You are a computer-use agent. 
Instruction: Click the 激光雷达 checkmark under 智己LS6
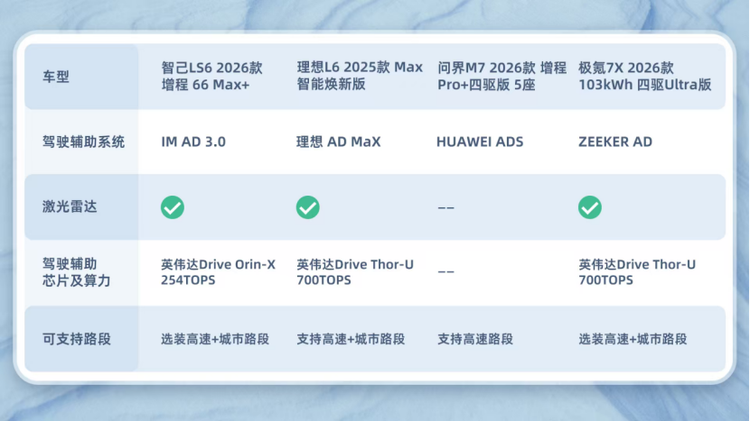coord(172,207)
